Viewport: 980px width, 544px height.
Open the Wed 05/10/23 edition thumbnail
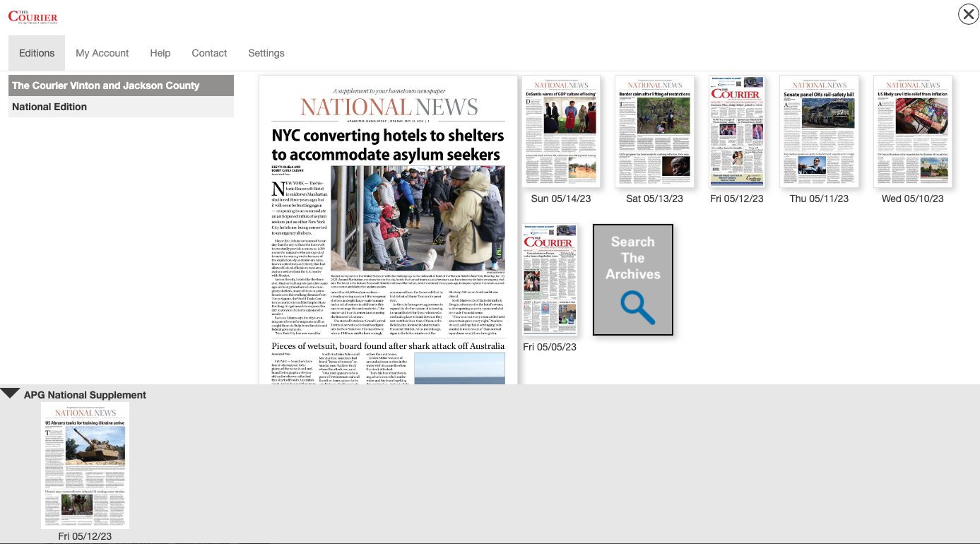click(x=912, y=131)
